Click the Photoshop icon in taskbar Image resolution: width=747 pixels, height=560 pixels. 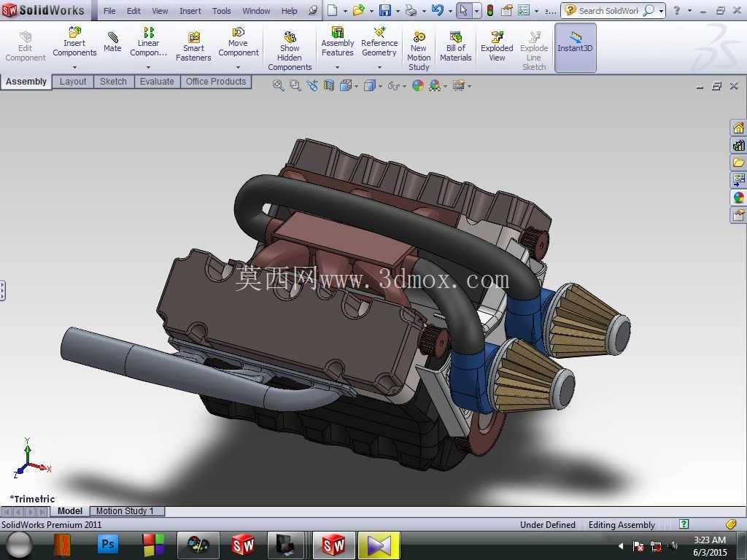108,544
